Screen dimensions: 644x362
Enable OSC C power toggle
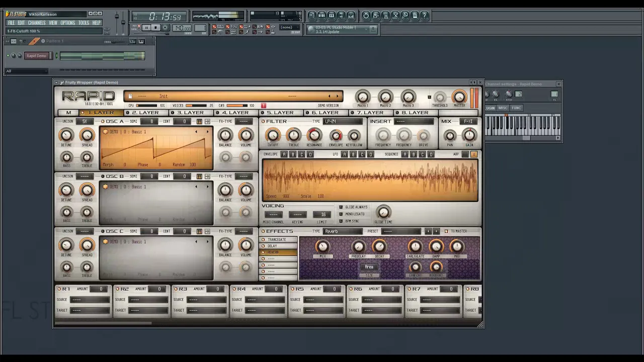[103, 231]
